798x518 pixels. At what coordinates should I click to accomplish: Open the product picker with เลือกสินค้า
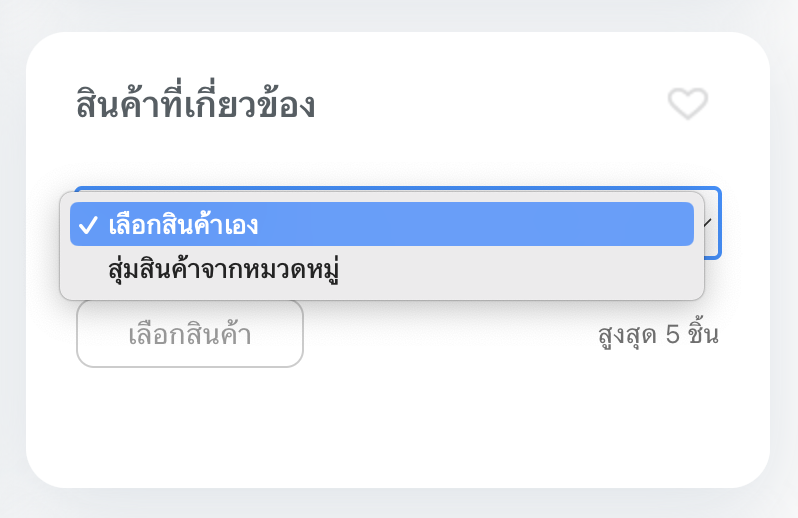[x=190, y=334]
